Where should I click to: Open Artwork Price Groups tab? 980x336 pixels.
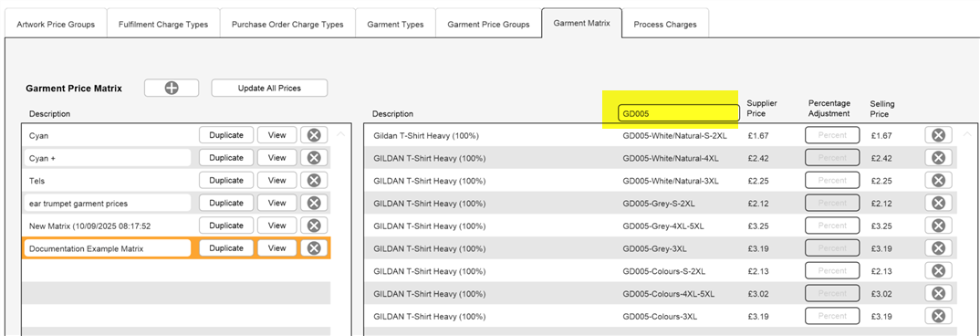click(56, 25)
